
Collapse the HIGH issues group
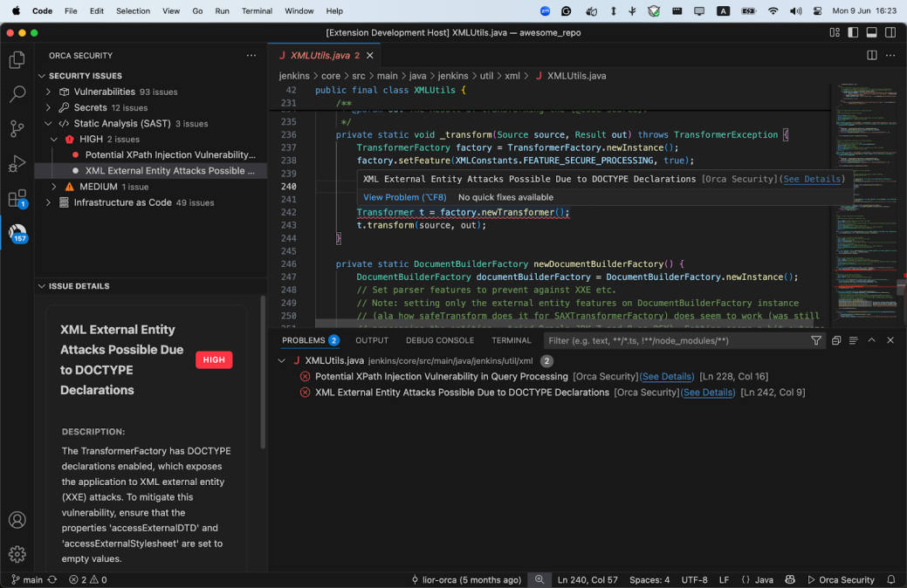[x=54, y=140]
